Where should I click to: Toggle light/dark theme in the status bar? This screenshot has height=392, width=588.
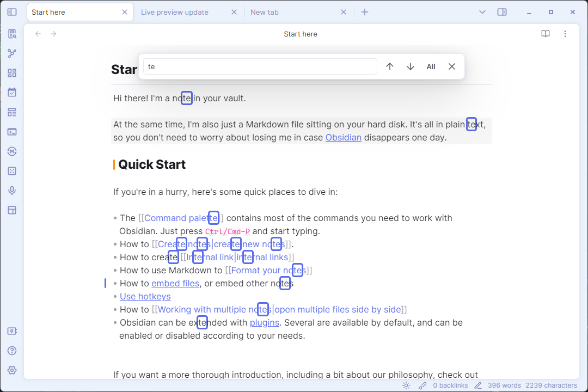[x=406, y=385]
